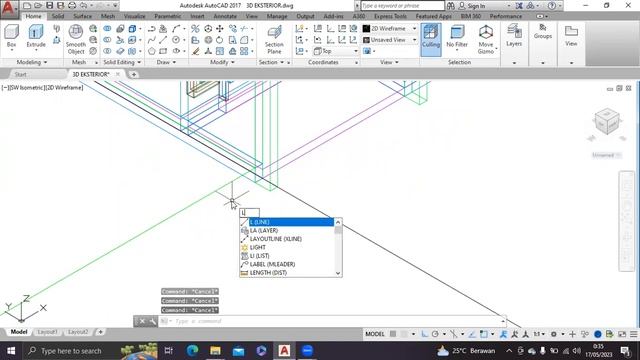
Task: Expand the Modify panel
Action: 222,62
